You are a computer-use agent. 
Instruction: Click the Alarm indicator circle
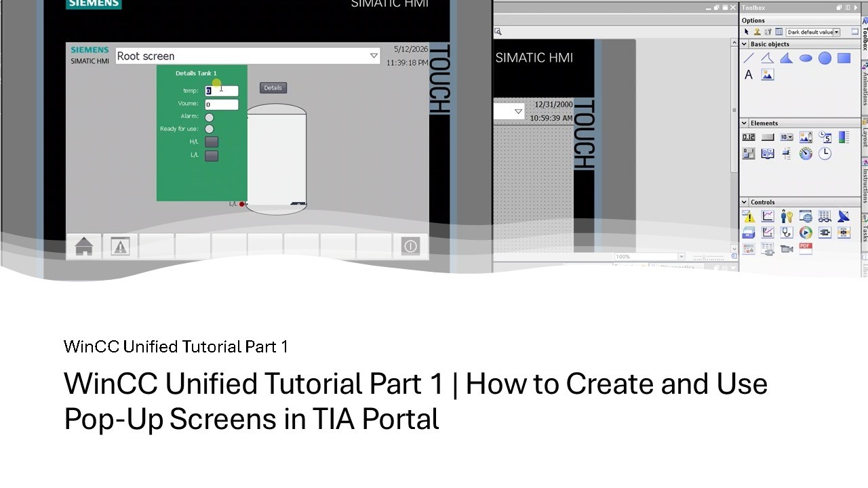(210, 117)
